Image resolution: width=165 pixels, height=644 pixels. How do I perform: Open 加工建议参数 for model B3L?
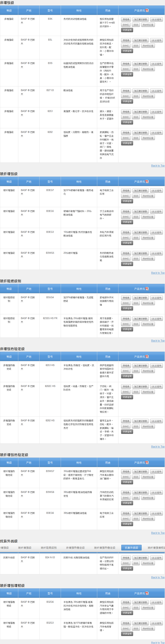[141, 41]
